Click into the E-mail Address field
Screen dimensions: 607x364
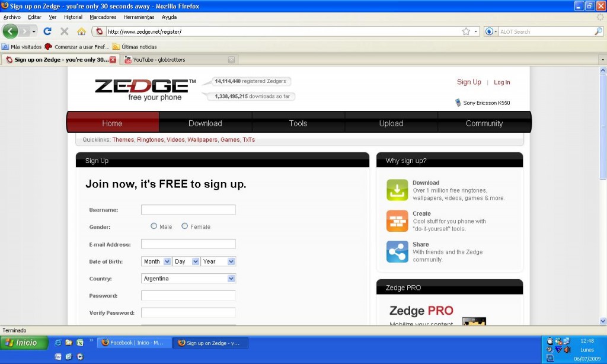click(188, 244)
